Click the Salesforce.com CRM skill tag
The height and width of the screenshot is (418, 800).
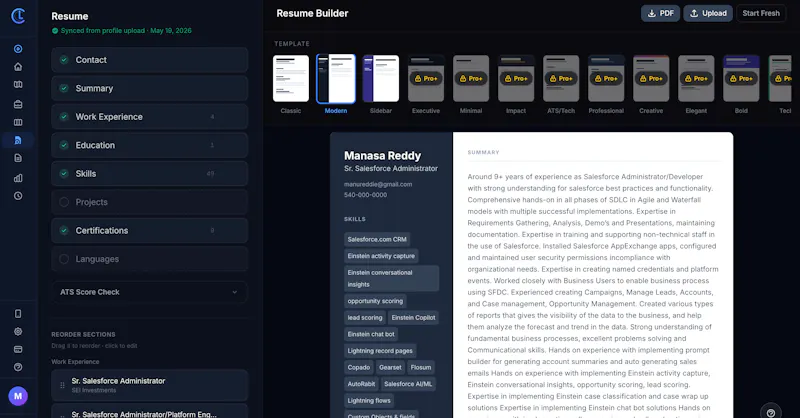377,239
